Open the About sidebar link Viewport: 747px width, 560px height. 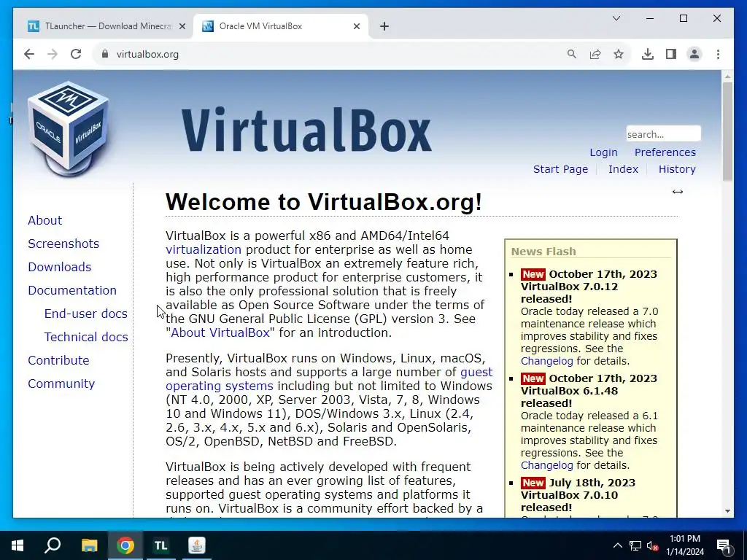click(44, 220)
